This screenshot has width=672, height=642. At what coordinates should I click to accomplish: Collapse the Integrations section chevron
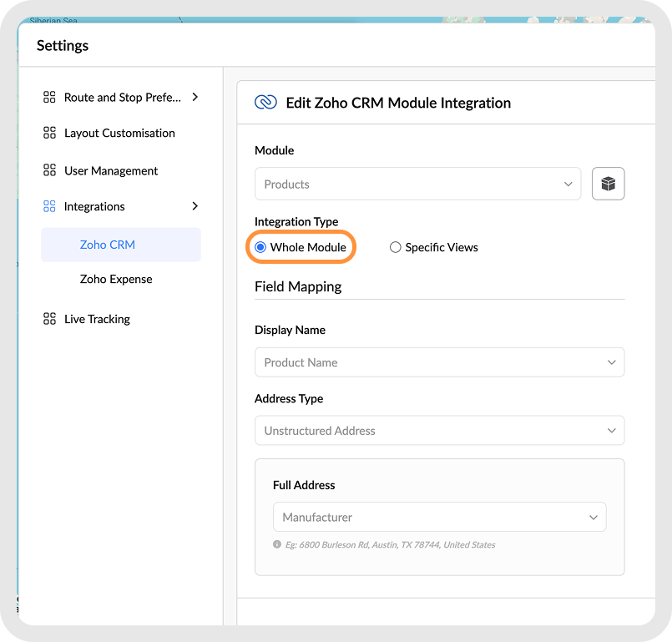[195, 206]
